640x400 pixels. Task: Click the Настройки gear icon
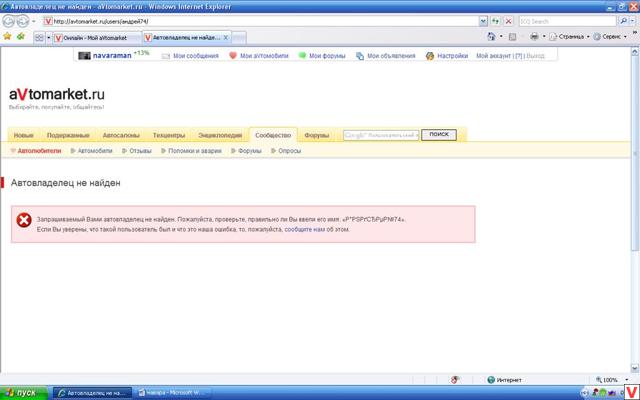click(x=430, y=56)
